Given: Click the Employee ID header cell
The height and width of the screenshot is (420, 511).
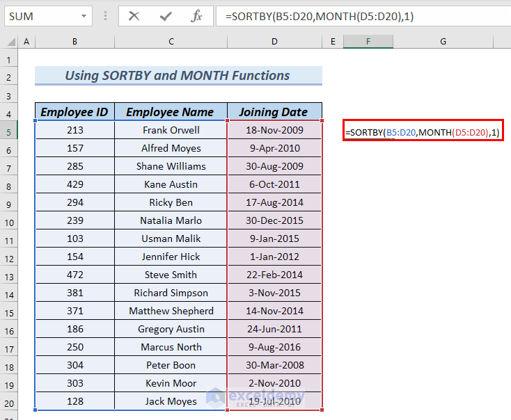Looking at the screenshot, I should point(74,112).
